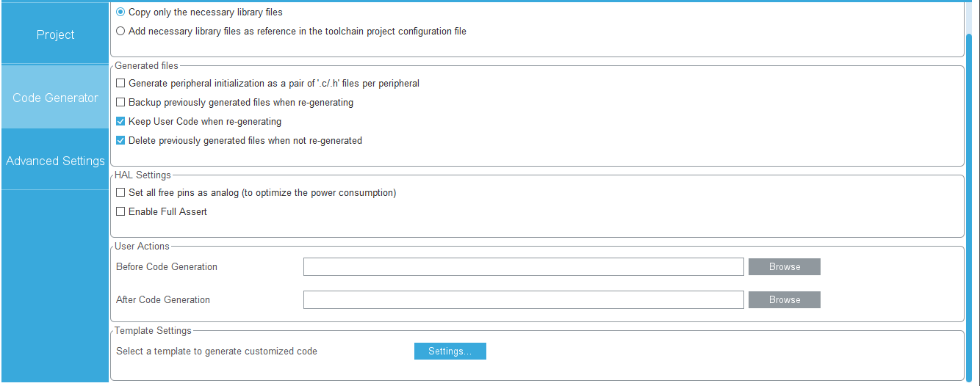Viewport: 980px width, 386px height.
Task: Enable generating peripheral initialization as .c/.h pairs
Action: click(x=120, y=84)
